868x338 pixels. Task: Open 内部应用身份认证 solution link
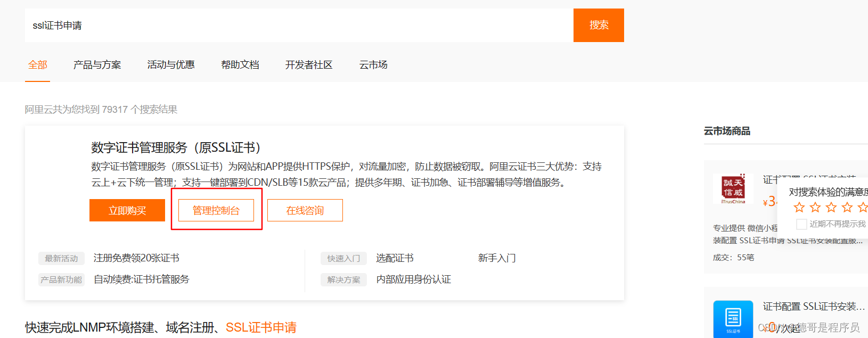414,279
